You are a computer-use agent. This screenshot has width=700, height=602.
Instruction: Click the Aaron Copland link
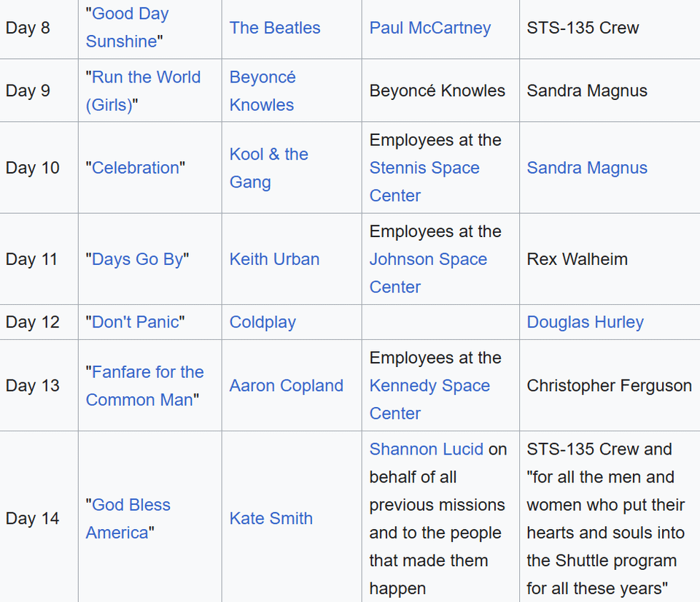click(286, 385)
